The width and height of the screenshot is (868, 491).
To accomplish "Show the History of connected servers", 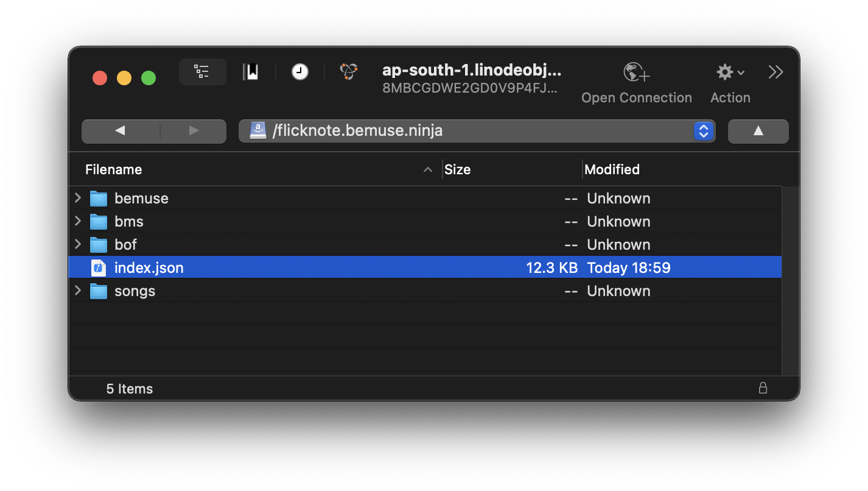I will (x=299, y=71).
